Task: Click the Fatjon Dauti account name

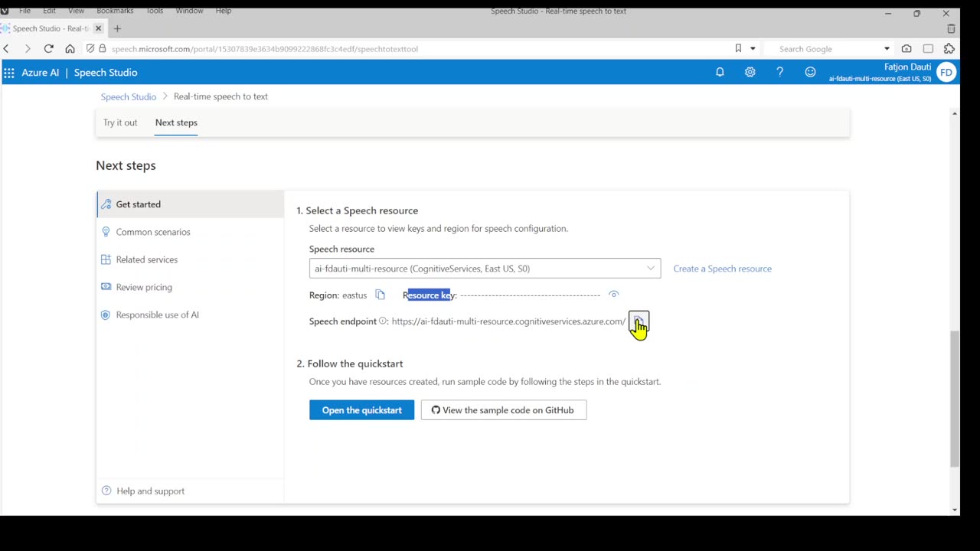Action: click(x=907, y=67)
